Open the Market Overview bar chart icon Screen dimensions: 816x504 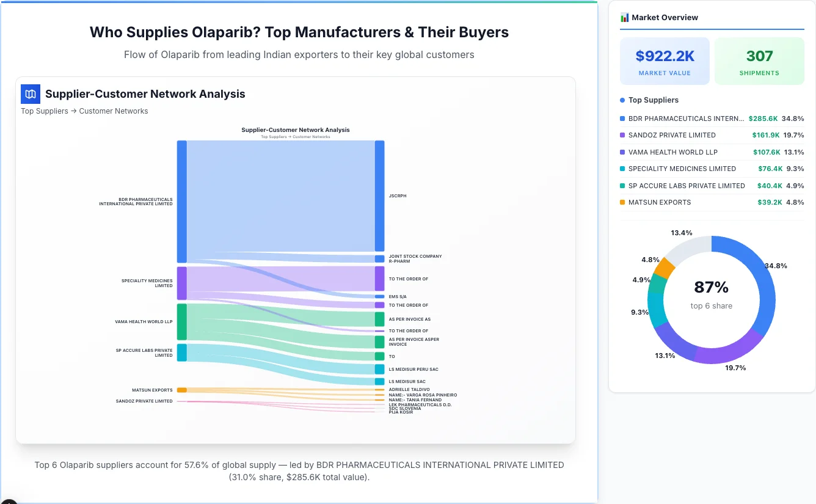click(624, 17)
